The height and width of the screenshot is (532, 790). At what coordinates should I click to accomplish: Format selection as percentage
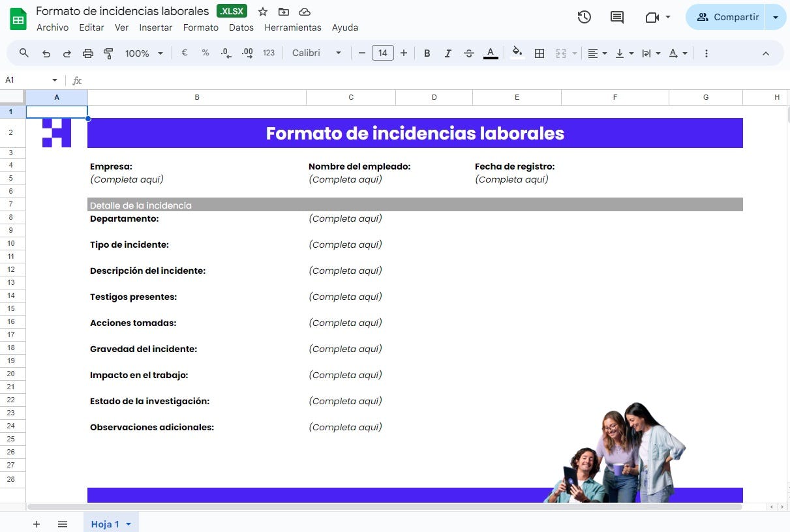[205, 53]
